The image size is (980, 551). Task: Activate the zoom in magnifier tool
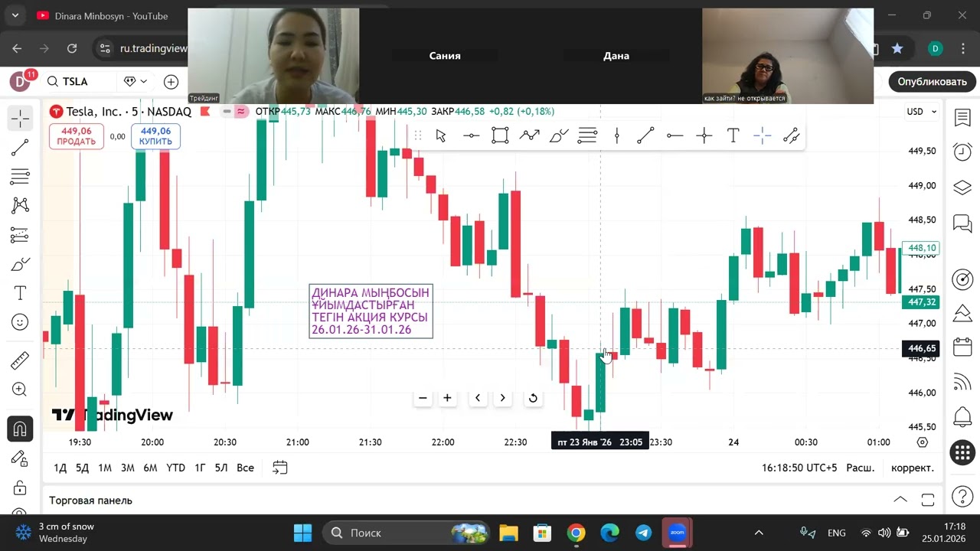click(20, 390)
